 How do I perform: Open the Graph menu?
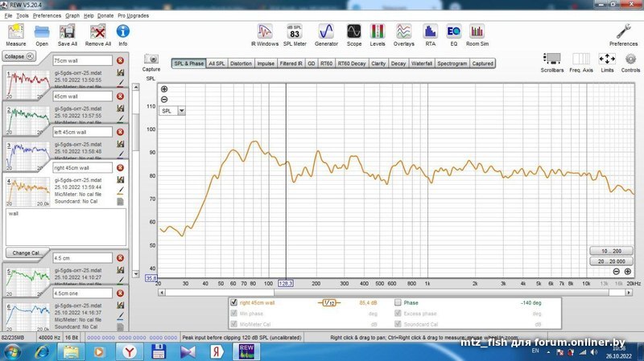point(72,15)
